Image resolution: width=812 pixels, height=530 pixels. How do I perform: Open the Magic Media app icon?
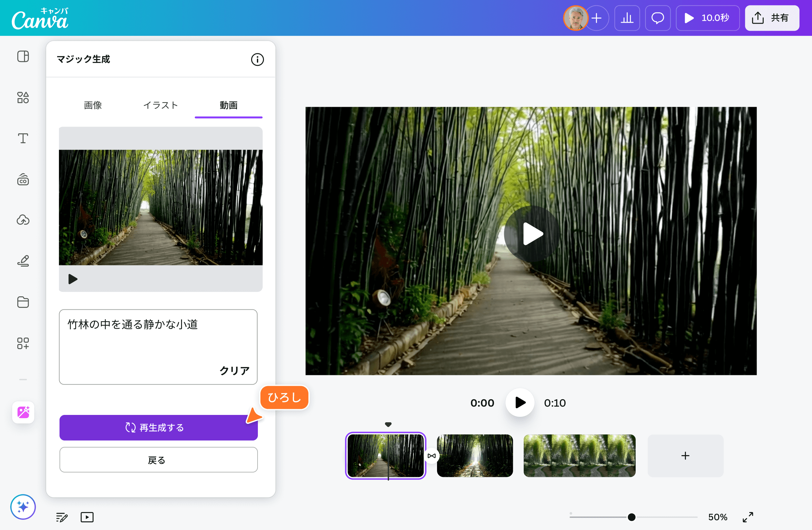pos(23,412)
